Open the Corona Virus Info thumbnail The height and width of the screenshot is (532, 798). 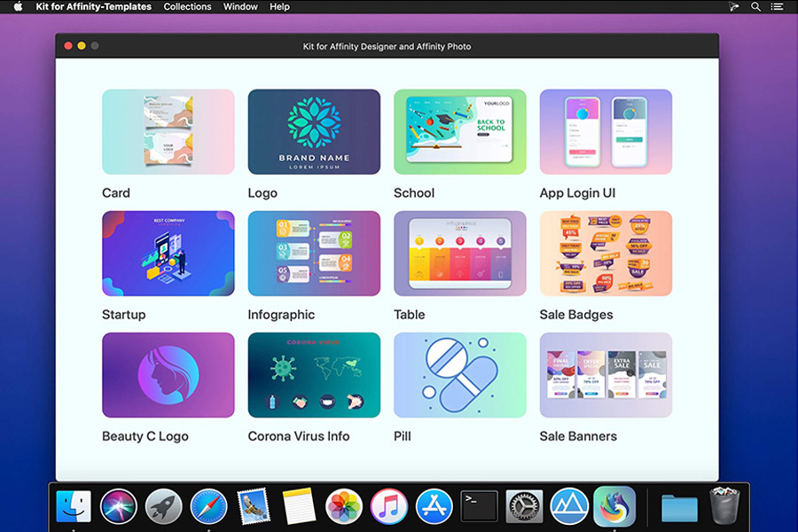point(314,375)
